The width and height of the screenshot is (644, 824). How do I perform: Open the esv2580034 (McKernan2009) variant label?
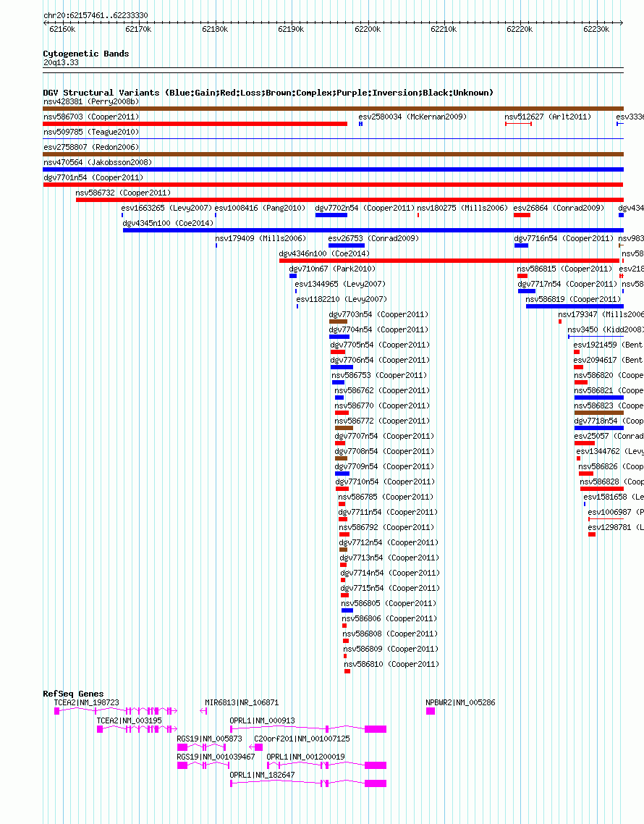[412, 117]
